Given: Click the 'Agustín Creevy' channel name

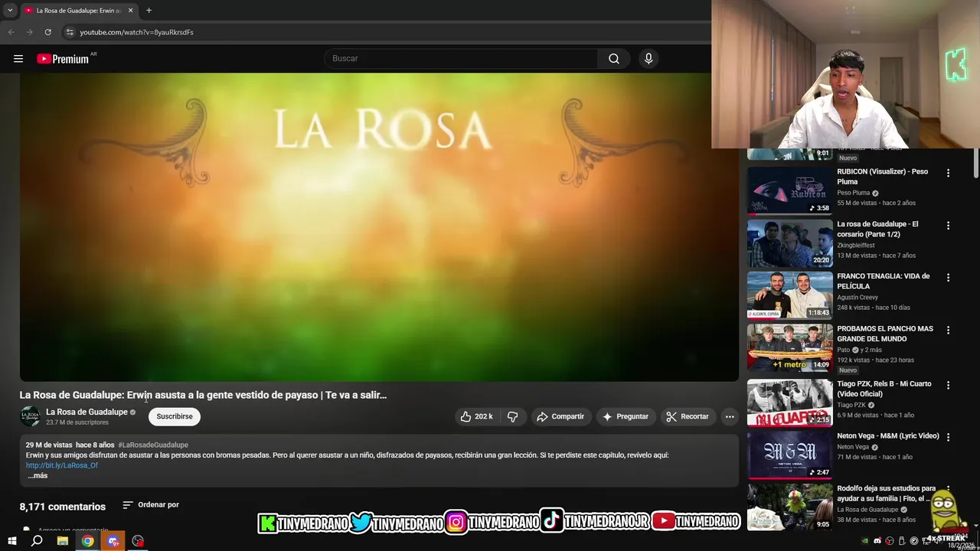Looking at the screenshot, I should pyautogui.click(x=857, y=297).
